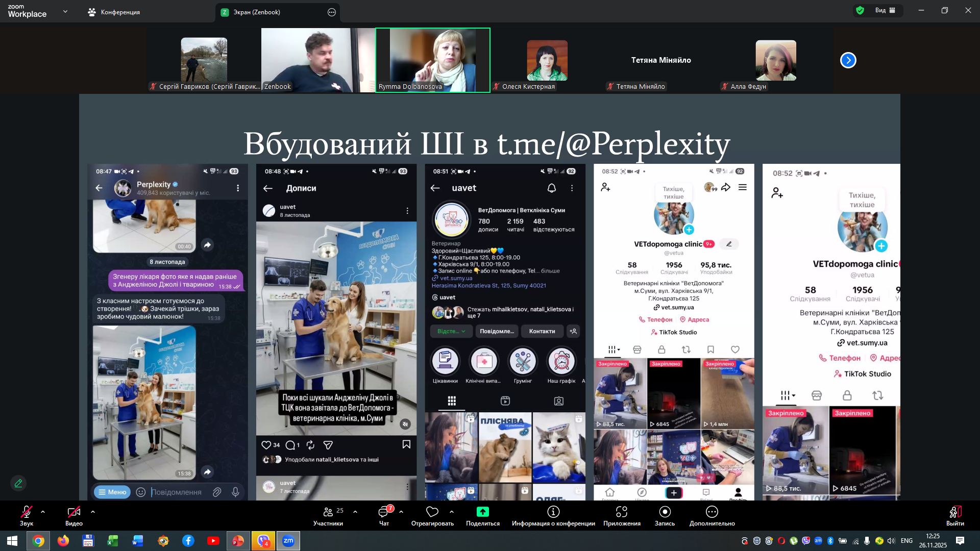Viewport: 980px width, 551px height.
Task: Open Zoom Workplace dropdown chevron
Action: click(x=65, y=11)
